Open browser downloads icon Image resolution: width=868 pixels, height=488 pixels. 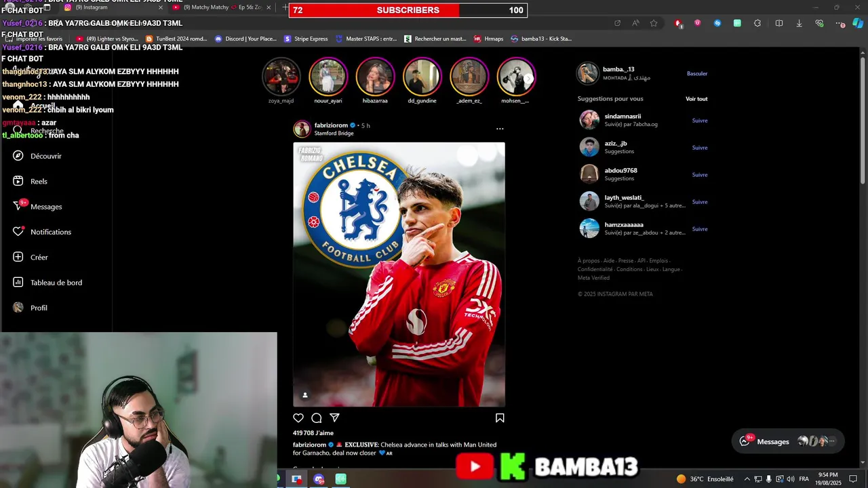click(799, 23)
